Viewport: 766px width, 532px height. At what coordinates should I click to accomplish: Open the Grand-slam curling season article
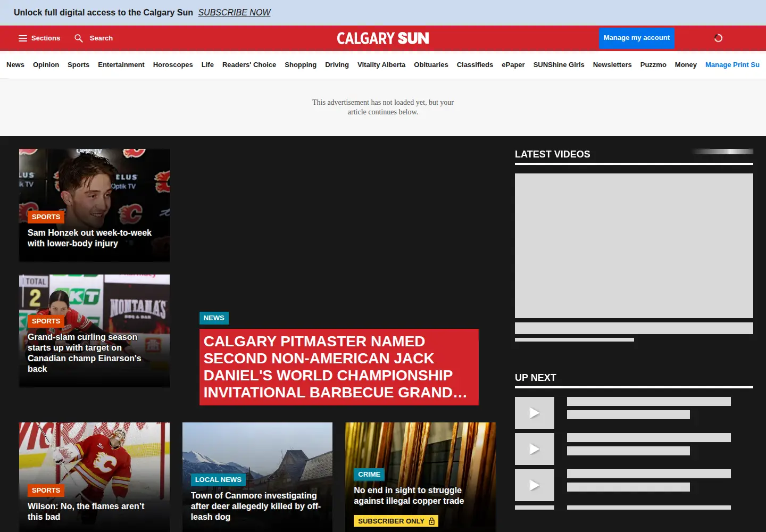[85, 353]
